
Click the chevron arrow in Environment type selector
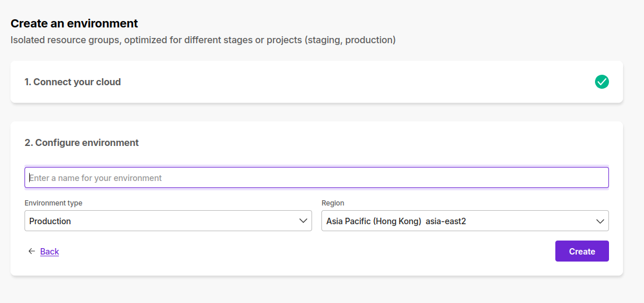coord(303,221)
